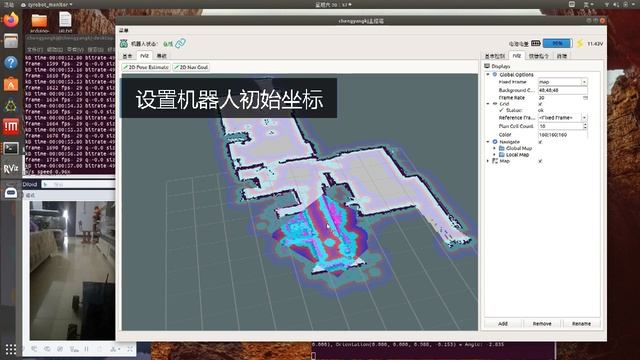The width and height of the screenshot is (640, 360).
Task: Expand the Map display node
Action: [488, 161]
